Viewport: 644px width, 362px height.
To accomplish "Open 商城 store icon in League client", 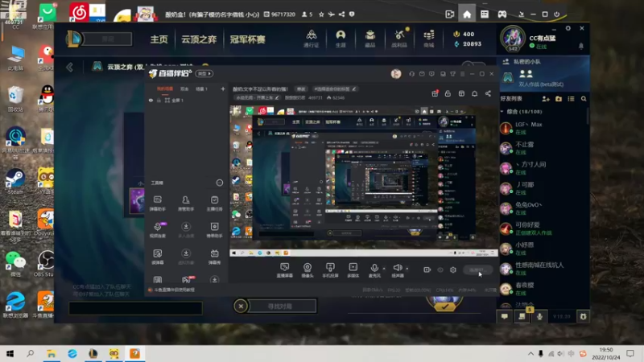I will click(x=429, y=39).
